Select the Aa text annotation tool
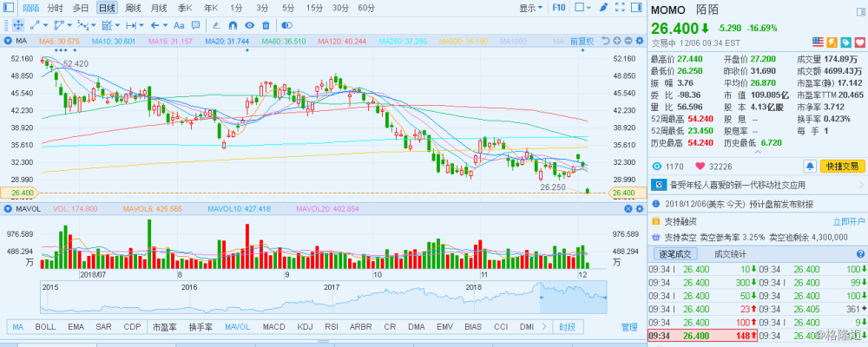Image resolution: width=868 pixels, height=347 pixels. tap(179, 25)
